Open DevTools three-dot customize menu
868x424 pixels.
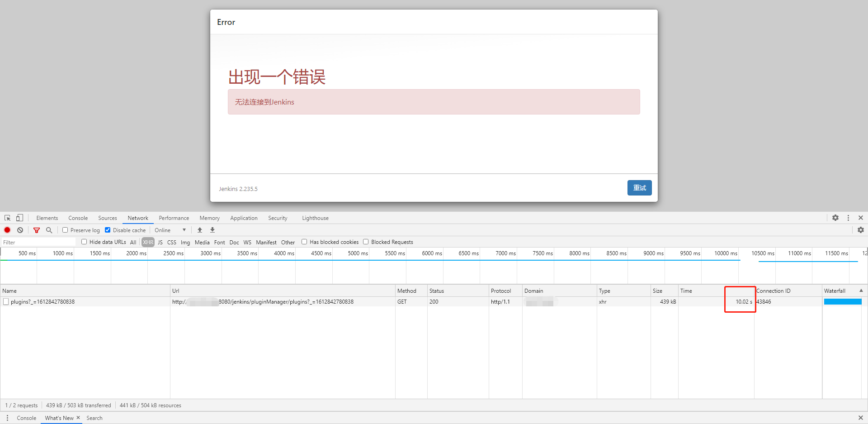coord(848,218)
